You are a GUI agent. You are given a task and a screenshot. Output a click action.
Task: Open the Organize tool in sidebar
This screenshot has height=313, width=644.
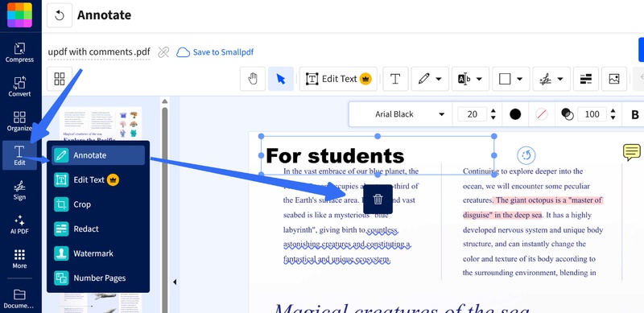(x=19, y=121)
